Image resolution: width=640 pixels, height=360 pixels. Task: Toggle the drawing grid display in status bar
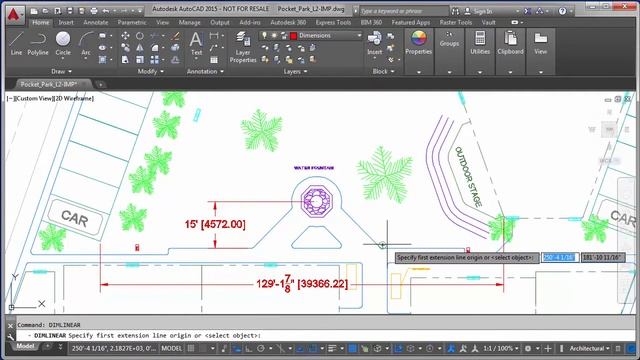(x=191, y=348)
